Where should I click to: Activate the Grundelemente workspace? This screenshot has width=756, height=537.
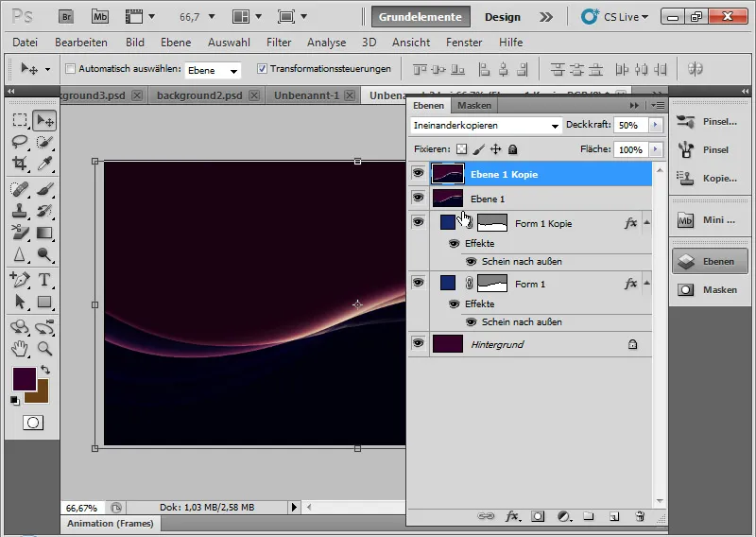[421, 17]
